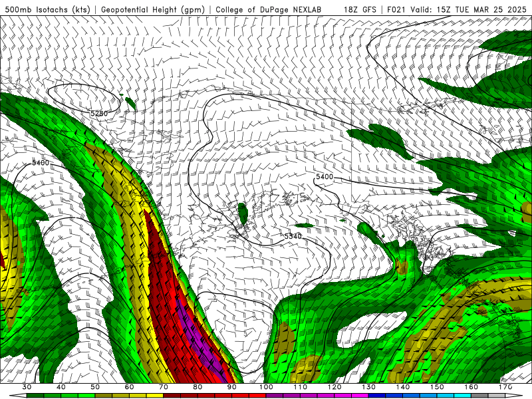Click the 50 value on the legend

coord(95,387)
